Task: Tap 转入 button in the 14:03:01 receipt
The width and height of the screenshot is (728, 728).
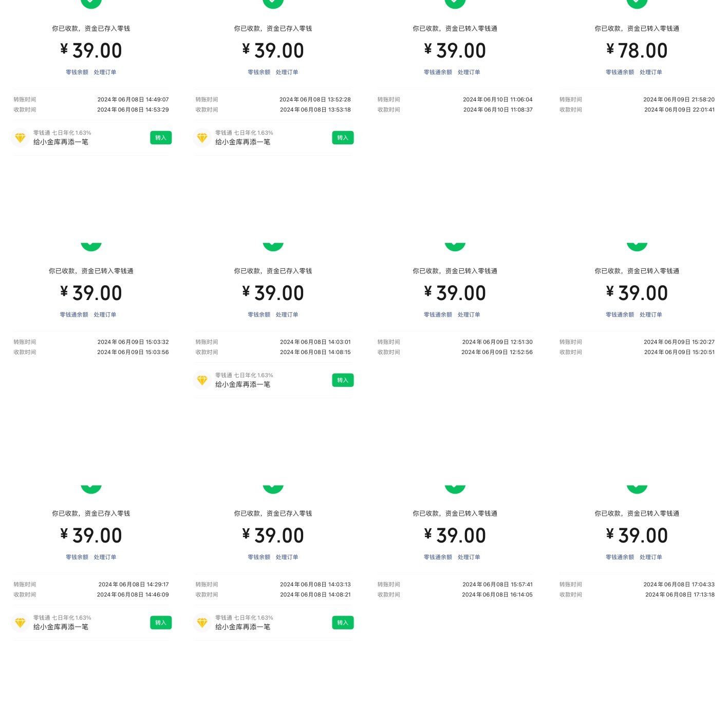Action: 343,380
